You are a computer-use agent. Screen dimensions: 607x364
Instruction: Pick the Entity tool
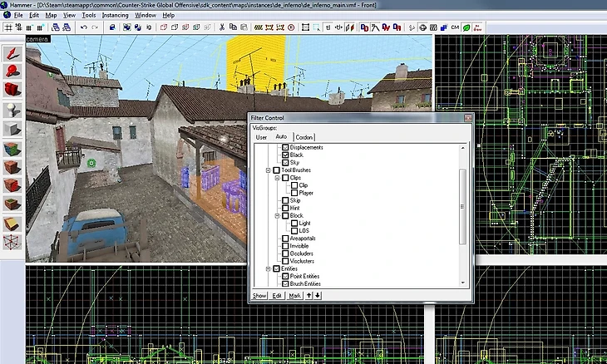(x=12, y=109)
